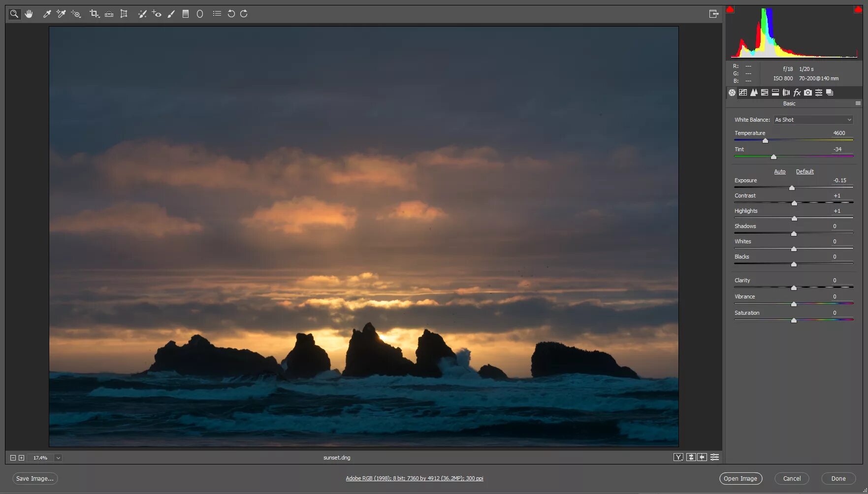Click the Auto tone adjustment link
The width and height of the screenshot is (868, 494).
click(x=780, y=171)
